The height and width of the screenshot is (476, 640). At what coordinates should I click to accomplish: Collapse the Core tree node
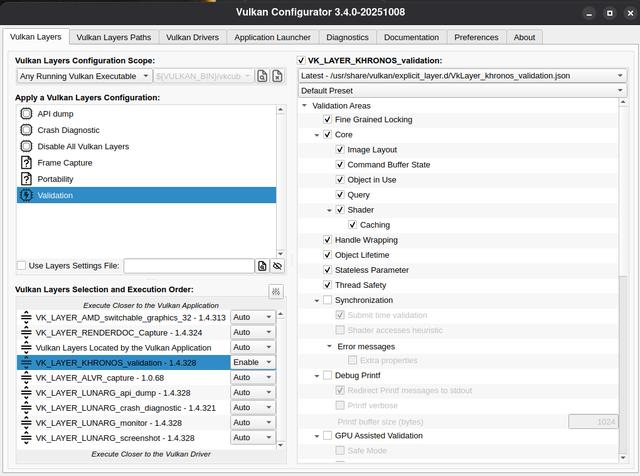pyautogui.click(x=317, y=135)
